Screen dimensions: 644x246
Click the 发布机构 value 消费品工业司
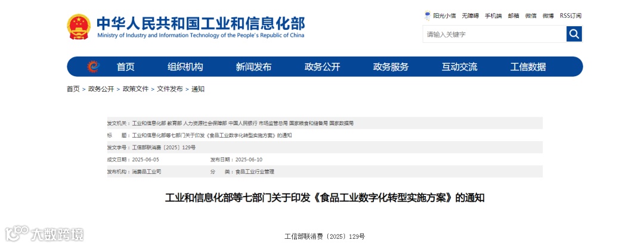click(x=147, y=172)
